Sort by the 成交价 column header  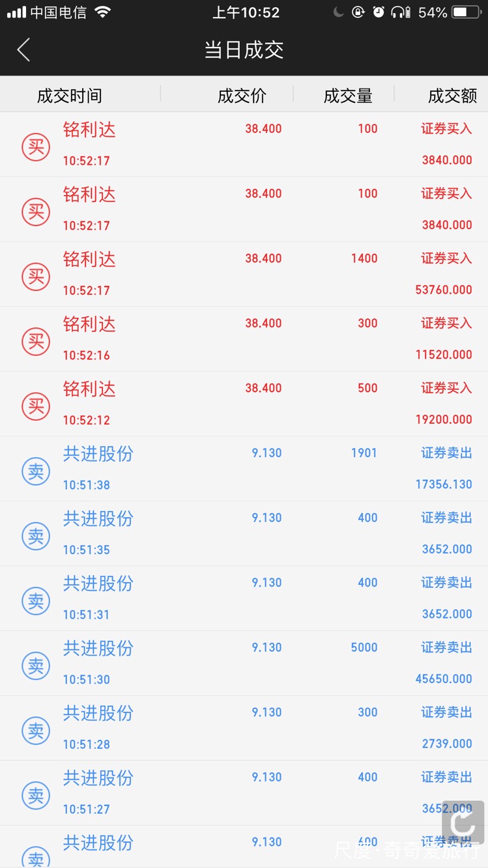tap(242, 96)
